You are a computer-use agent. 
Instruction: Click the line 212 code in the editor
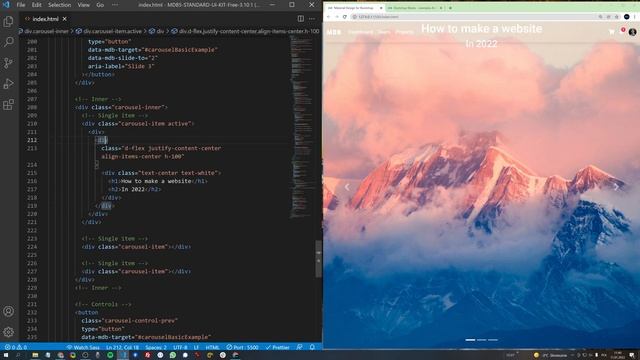(102, 140)
